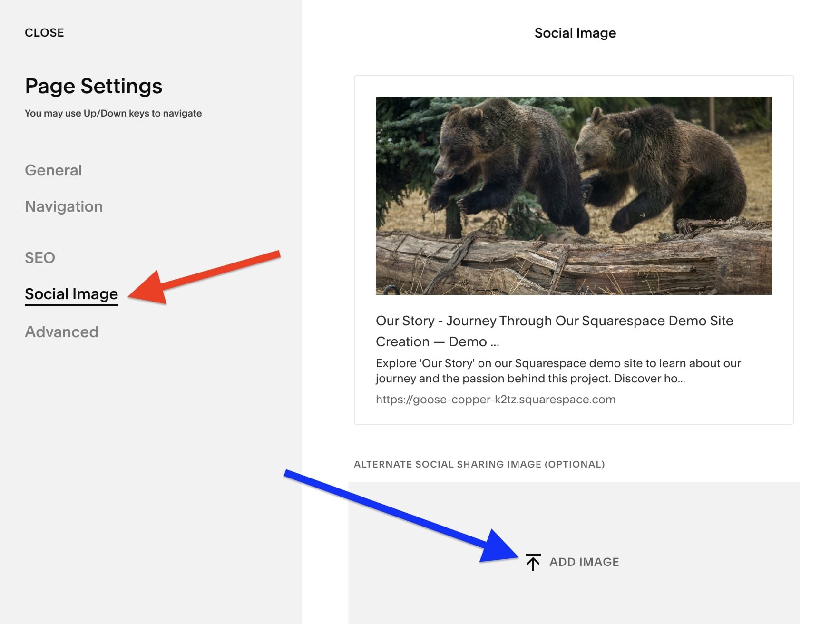The height and width of the screenshot is (624, 840).
Task: Click the Up/Down keys navigation hint
Action: [113, 113]
